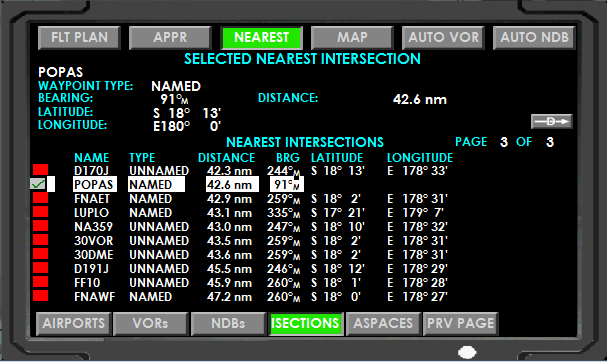Click the LONGITUDE column header
607x362 pixels.
pos(420,158)
